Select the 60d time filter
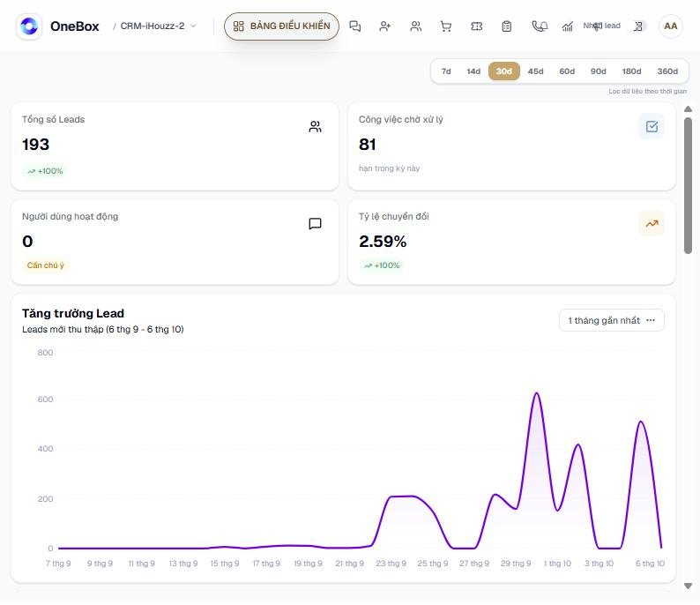This screenshot has height=605, width=700. click(x=567, y=71)
